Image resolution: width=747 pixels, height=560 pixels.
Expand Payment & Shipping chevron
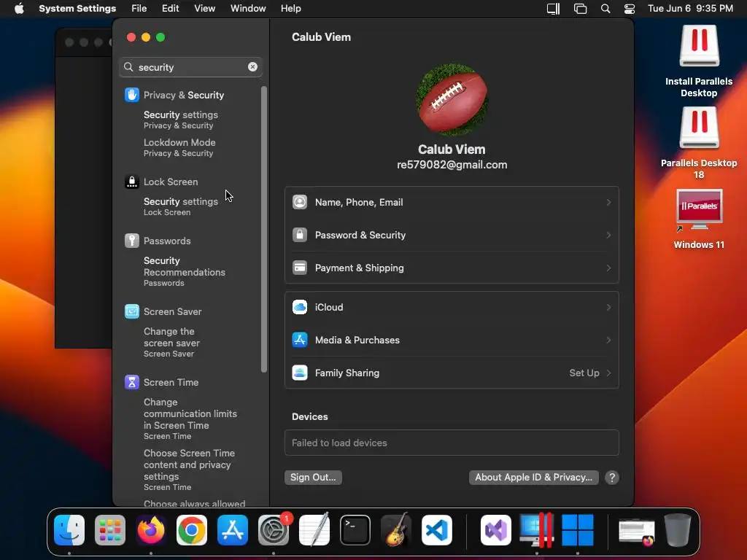pyautogui.click(x=608, y=268)
